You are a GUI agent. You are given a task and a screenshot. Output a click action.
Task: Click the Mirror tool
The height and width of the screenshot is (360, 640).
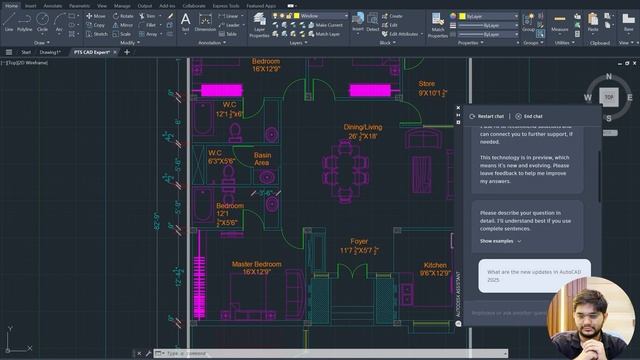[x=122, y=25]
